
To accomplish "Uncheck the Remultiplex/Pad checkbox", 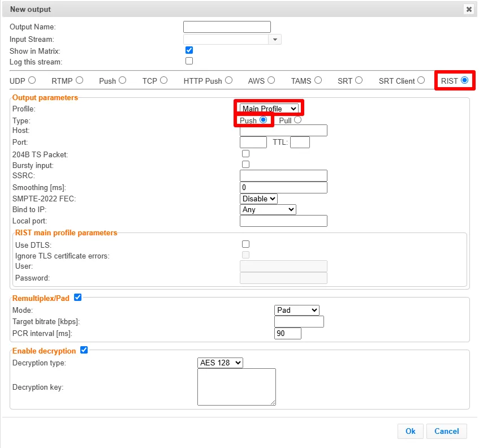I will point(78,298).
